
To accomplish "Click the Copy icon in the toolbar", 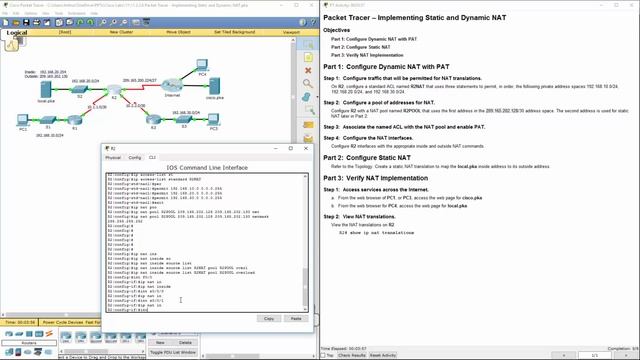I will pyautogui.click(x=59, y=22).
